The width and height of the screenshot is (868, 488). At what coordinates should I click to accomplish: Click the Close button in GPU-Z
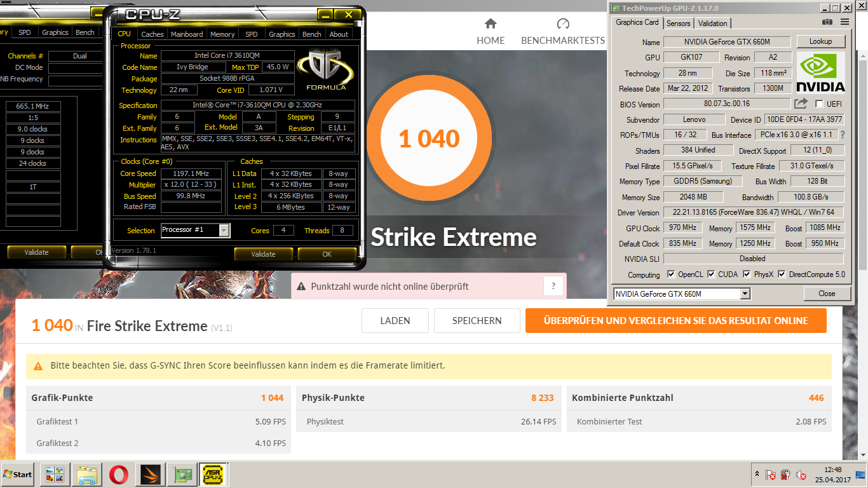(827, 294)
